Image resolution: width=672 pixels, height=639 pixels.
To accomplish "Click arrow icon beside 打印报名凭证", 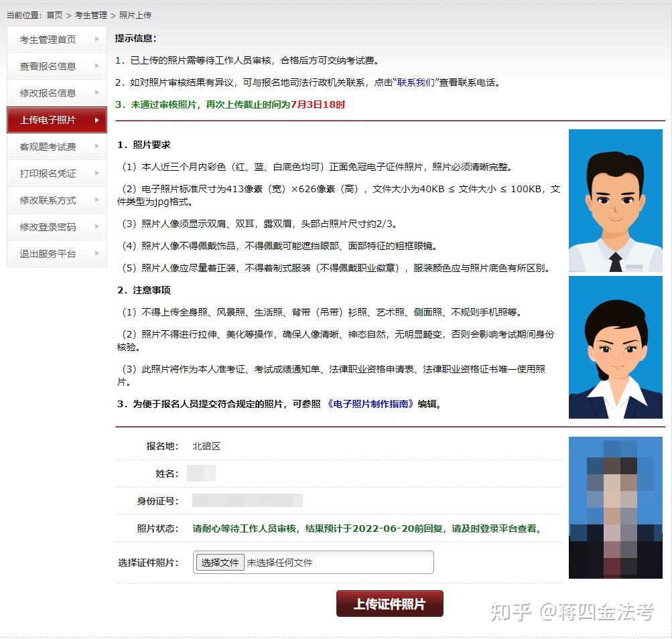I will tap(97, 173).
